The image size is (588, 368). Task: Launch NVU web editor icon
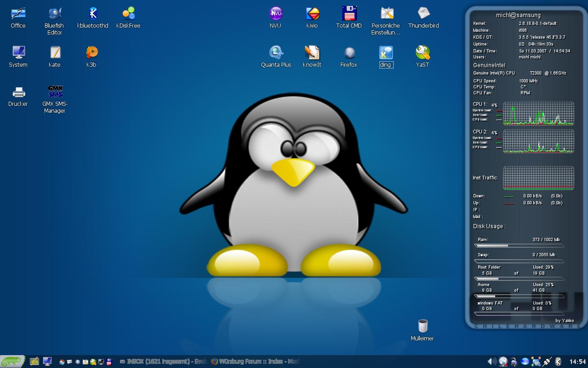tap(276, 18)
